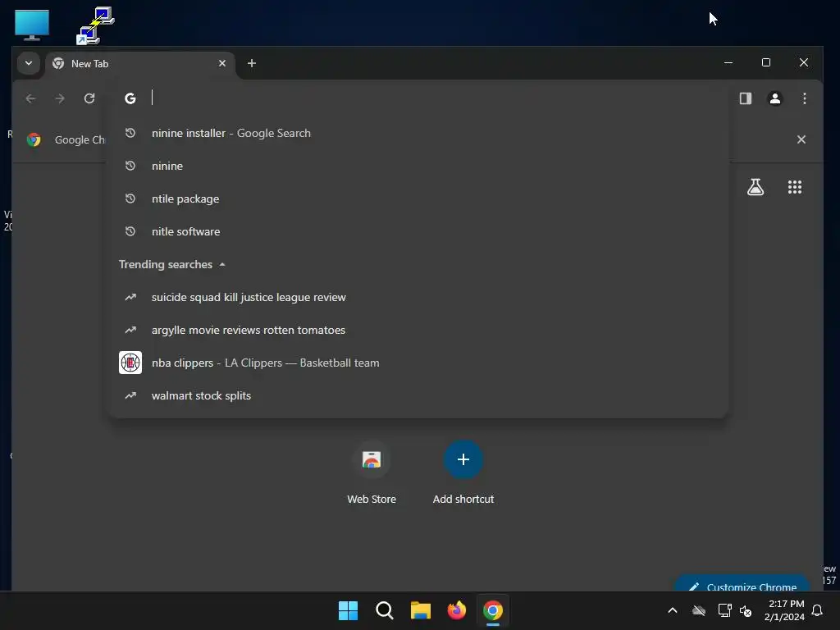The height and width of the screenshot is (630, 840).
Task: Open the Chrome three-dot menu
Action: pyautogui.click(x=804, y=98)
